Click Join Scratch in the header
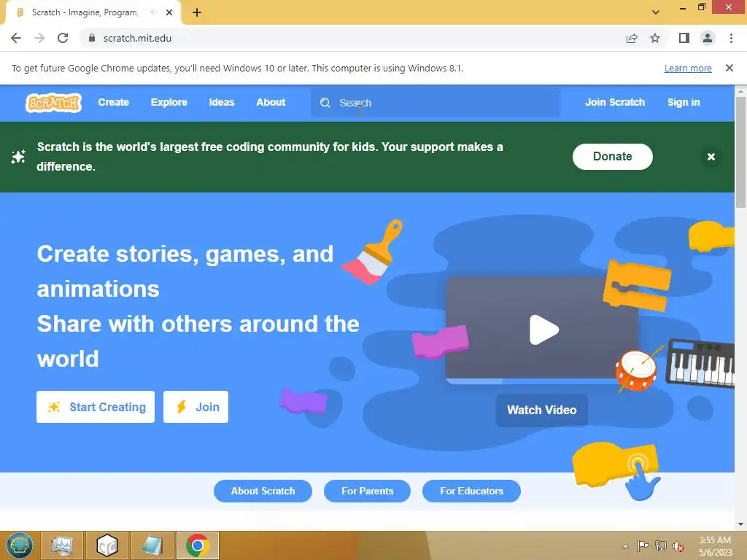747x560 pixels. (x=614, y=102)
